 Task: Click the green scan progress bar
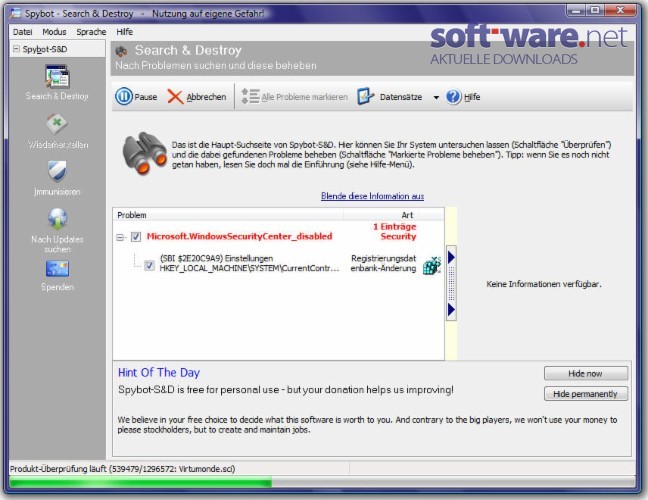(x=141, y=482)
